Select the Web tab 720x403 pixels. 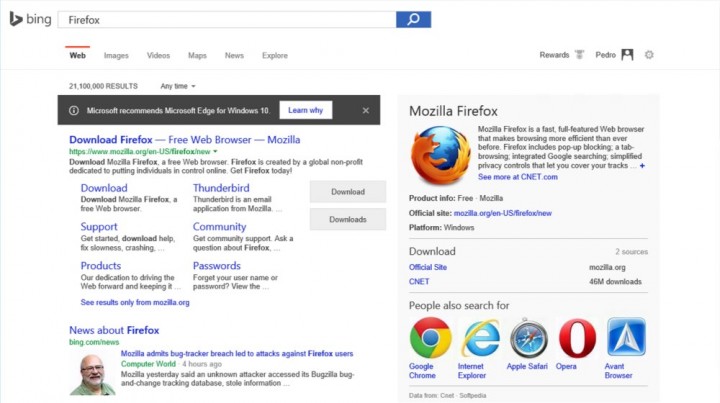78,56
